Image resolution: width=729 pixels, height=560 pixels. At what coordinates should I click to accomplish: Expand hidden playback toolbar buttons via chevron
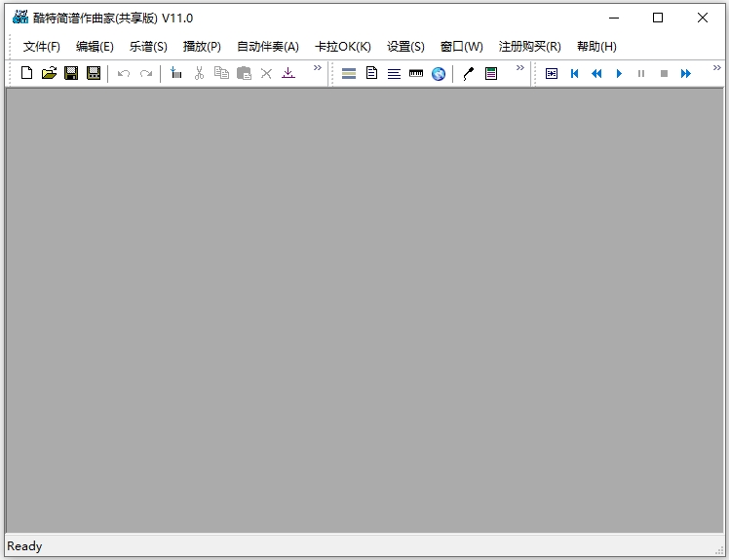tap(717, 68)
